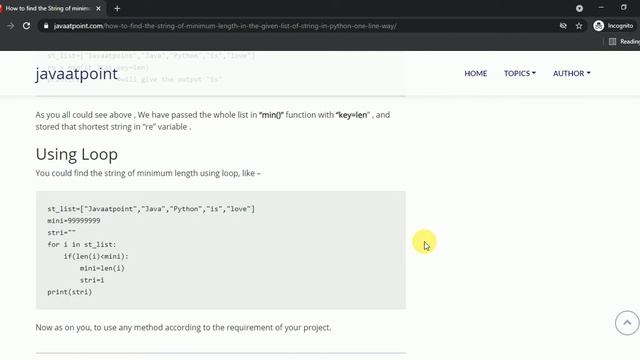This screenshot has width=640, height=360.
Task: Click the bold 'key=len' text
Action: click(353, 115)
